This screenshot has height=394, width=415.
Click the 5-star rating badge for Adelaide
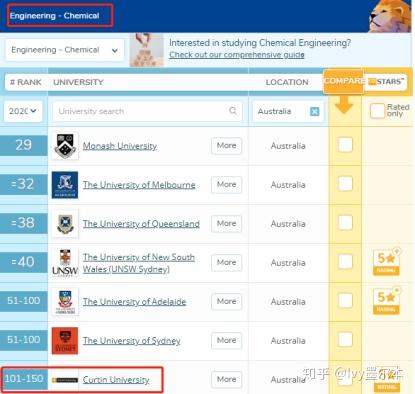(387, 301)
